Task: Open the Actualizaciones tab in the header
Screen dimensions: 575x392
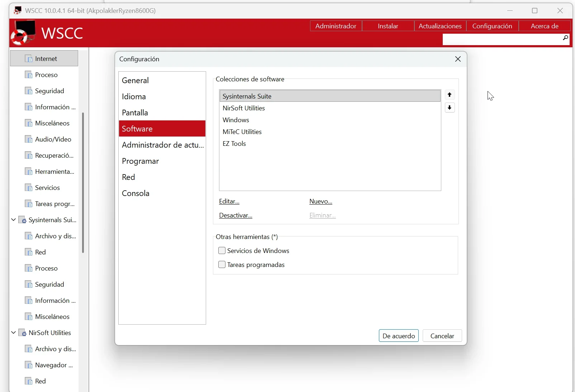Action: [x=440, y=26]
